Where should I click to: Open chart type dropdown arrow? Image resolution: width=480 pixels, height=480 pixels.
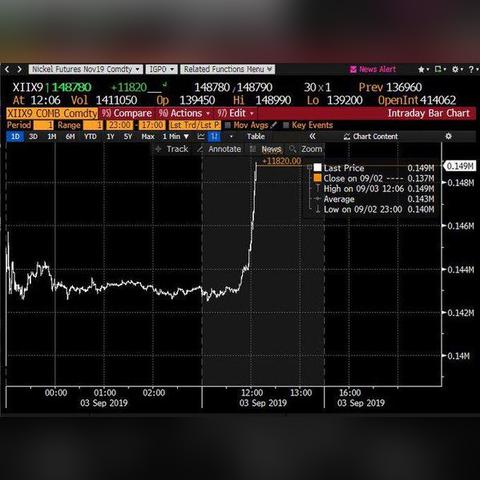coord(231,137)
